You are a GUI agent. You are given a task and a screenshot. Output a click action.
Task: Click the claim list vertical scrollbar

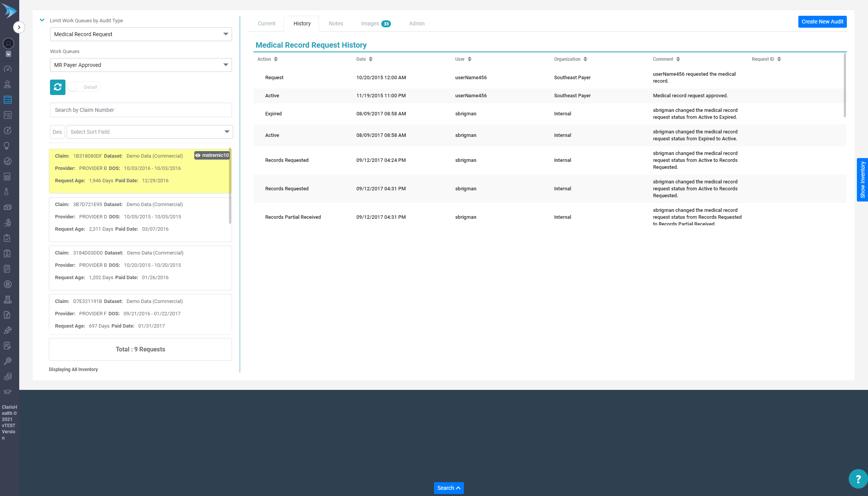tap(230, 186)
